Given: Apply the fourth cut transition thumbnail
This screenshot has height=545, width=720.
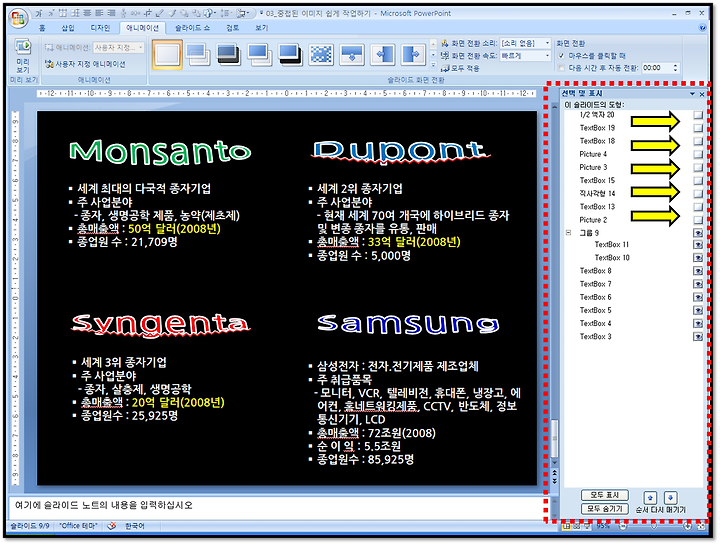Looking at the screenshot, I should click(x=260, y=55).
